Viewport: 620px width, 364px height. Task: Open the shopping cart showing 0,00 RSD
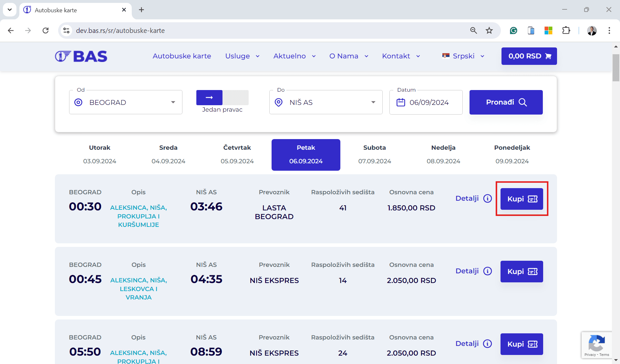pyautogui.click(x=529, y=56)
